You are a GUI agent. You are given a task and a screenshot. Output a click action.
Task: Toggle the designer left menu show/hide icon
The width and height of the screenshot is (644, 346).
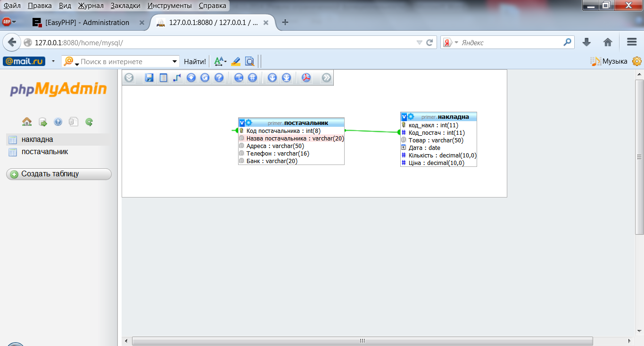129,78
